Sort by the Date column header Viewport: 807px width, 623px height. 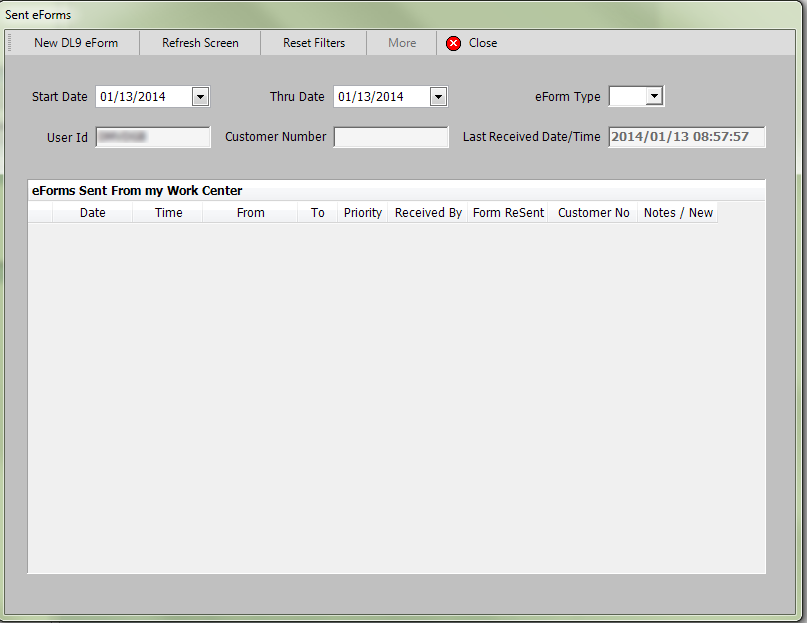coord(92,212)
